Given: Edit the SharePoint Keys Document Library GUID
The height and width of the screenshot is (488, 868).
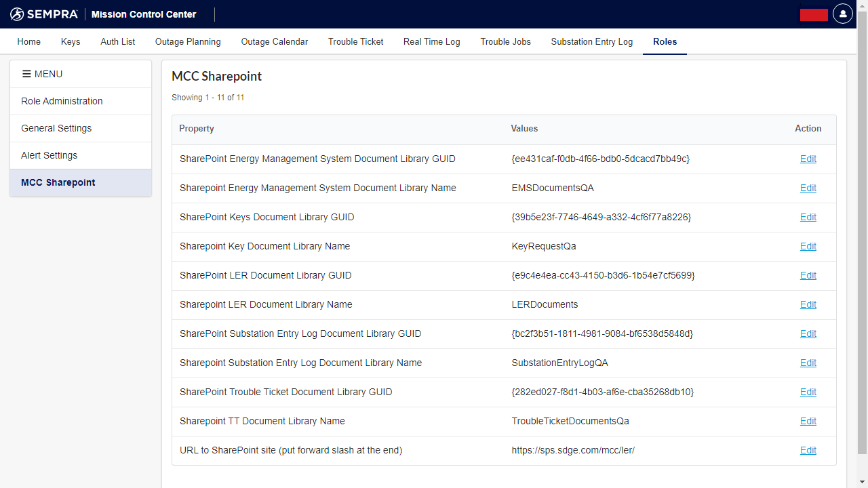Looking at the screenshot, I should point(808,217).
